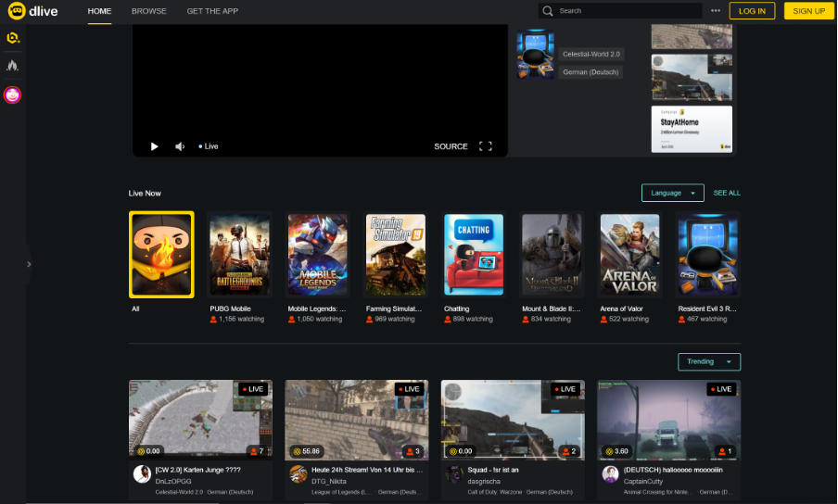Click the '1,156 watching' count
Viewport: 838px width, 504px height.
pos(241,319)
